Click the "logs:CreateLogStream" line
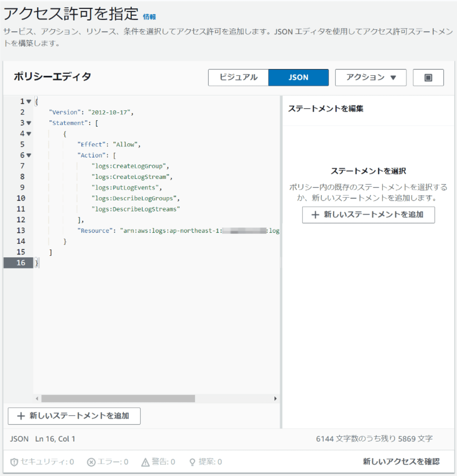The width and height of the screenshot is (457, 476). (x=132, y=177)
